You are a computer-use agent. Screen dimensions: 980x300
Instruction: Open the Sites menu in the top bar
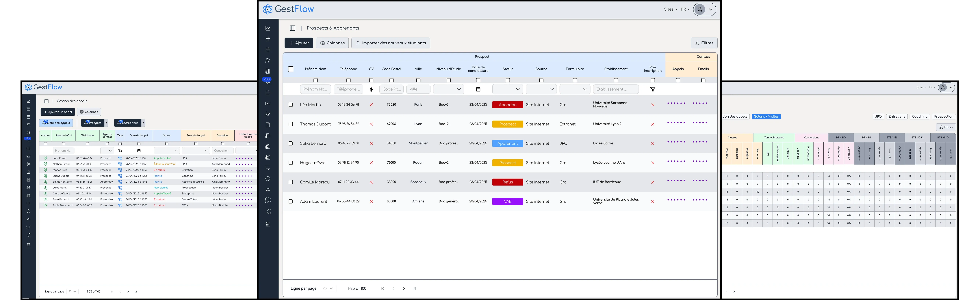[670, 9]
